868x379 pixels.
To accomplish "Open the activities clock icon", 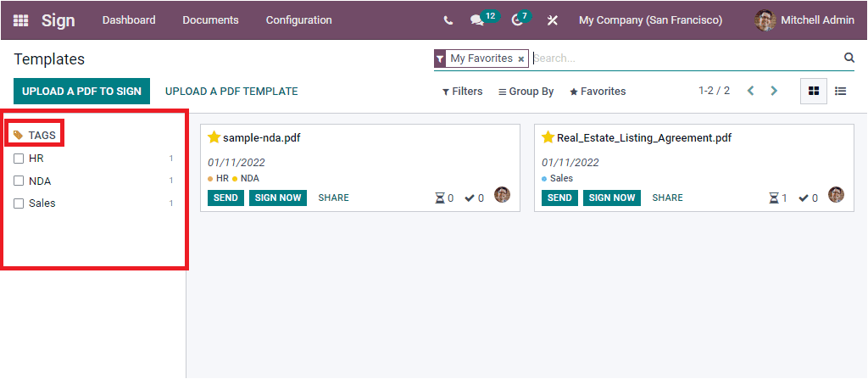I will [517, 20].
